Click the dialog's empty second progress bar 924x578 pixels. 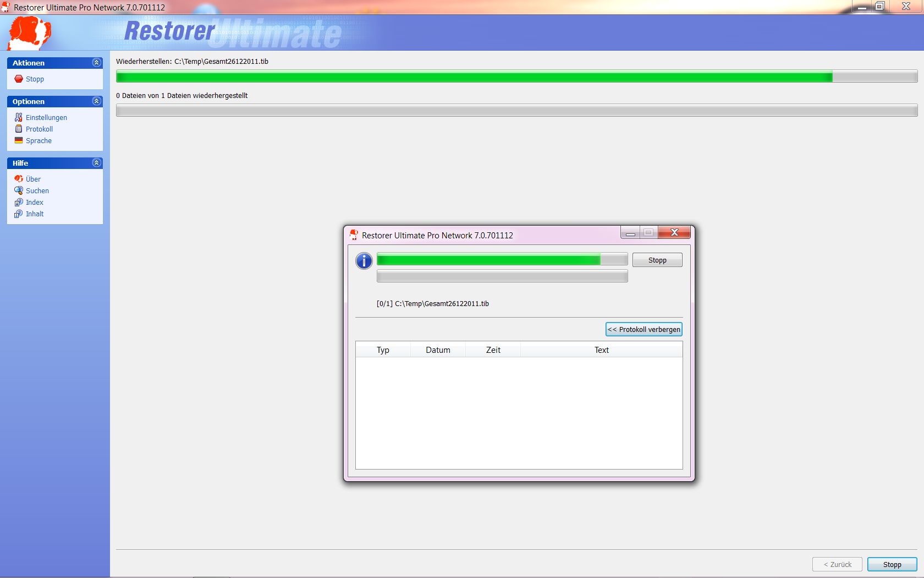[x=502, y=276]
